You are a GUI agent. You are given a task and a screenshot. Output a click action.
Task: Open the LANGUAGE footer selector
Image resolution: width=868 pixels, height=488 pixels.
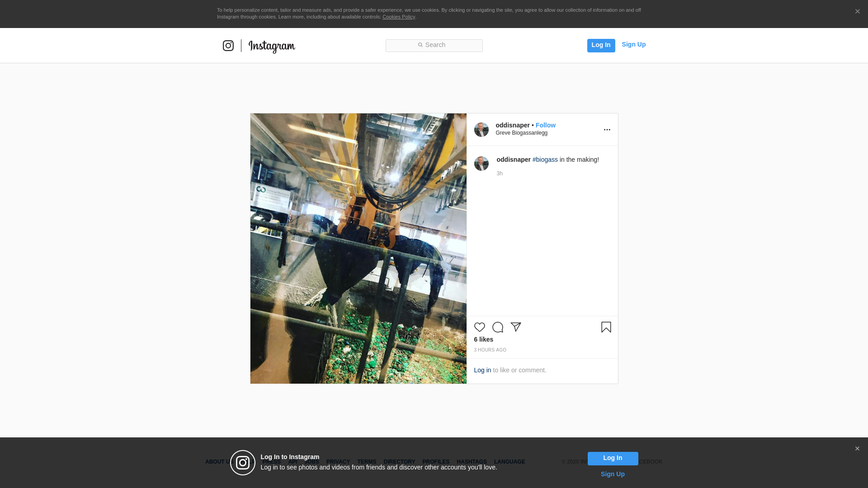click(509, 462)
